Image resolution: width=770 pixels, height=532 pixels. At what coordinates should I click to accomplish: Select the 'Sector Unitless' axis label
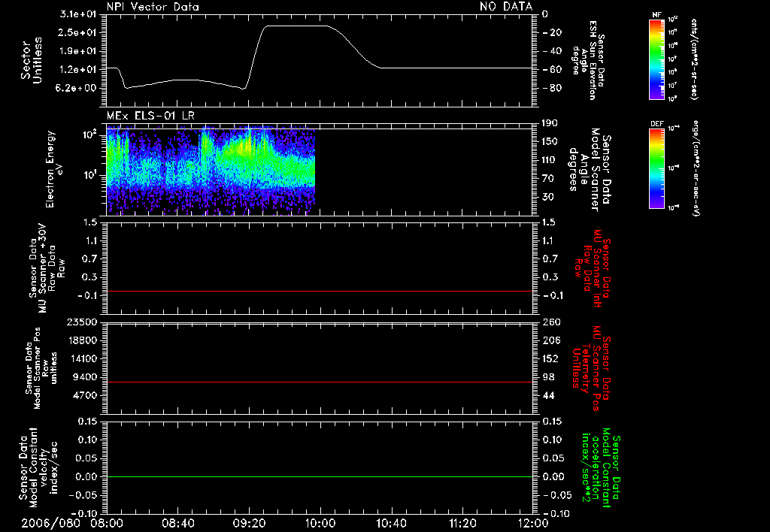pyautogui.click(x=32, y=60)
